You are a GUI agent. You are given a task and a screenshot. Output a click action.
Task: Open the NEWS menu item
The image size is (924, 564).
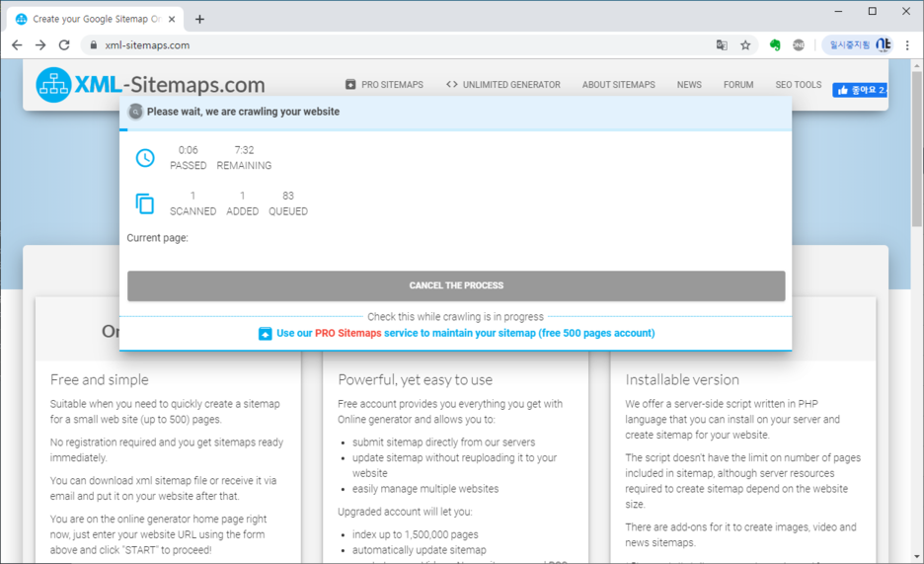[x=689, y=84]
